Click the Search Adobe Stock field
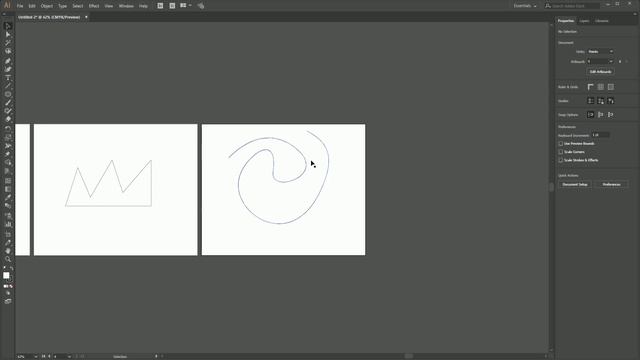 [x=573, y=6]
